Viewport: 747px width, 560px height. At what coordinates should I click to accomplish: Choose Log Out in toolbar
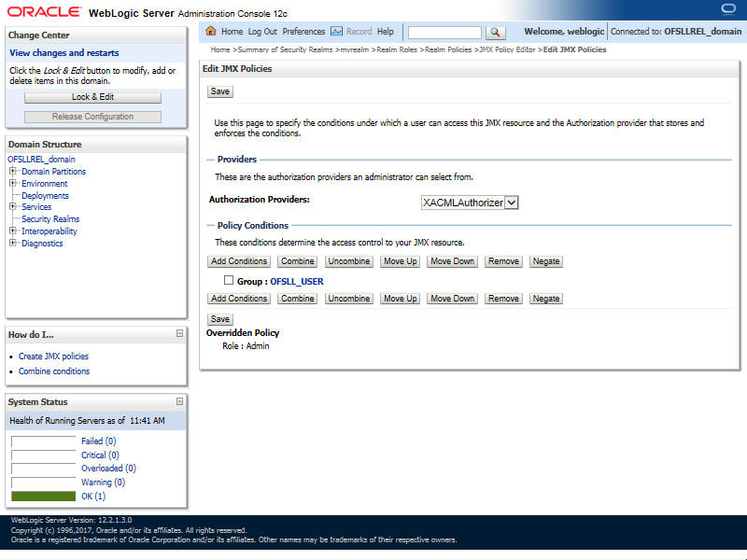click(262, 32)
